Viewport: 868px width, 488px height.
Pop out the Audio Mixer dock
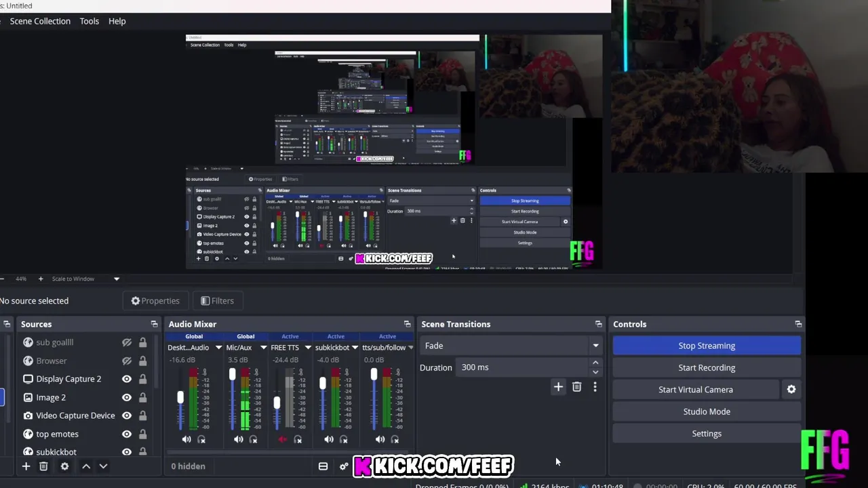click(x=407, y=324)
